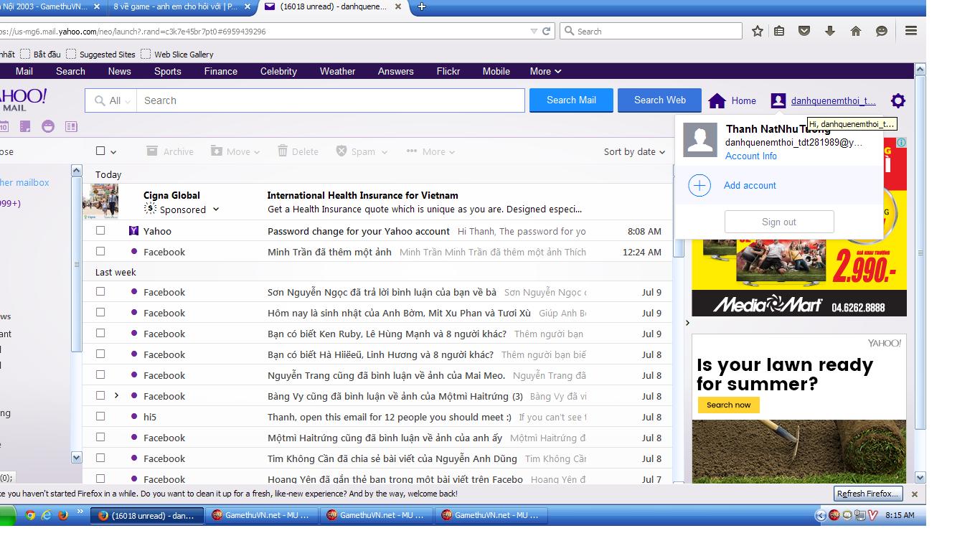The image size is (980, 551).
Task: Check the Hà Hiiêeũ suggestion email
Action: 100,354
